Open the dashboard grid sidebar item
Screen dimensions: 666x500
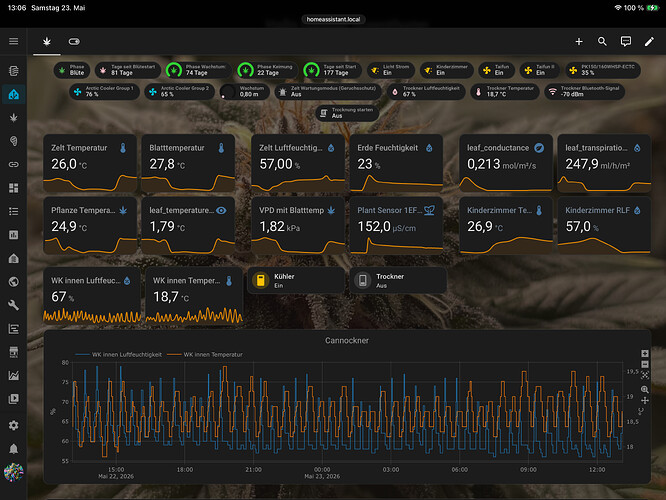pyautogui.click(x=14, y=188)
